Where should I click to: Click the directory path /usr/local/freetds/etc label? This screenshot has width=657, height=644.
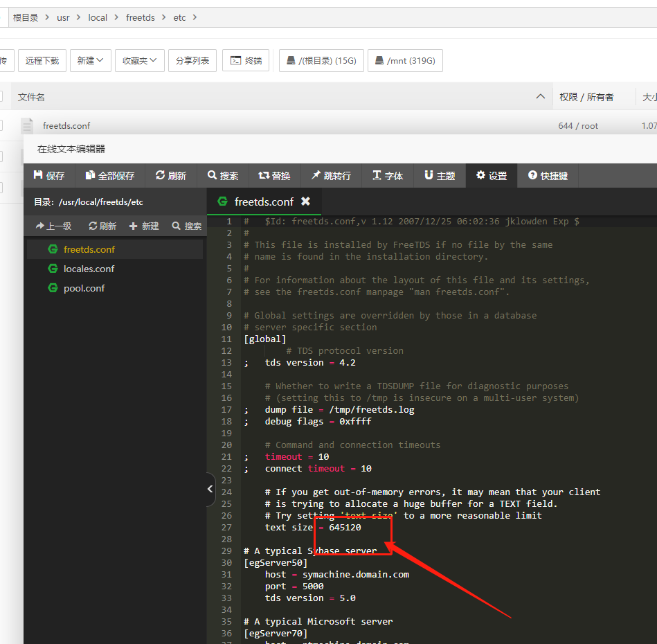point(100,202)
